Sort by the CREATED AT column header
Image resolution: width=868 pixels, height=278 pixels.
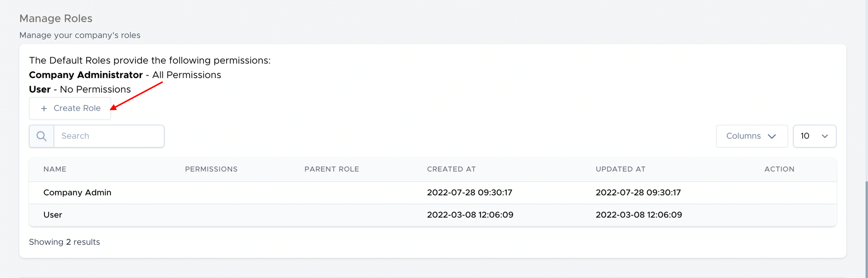(x=451, y=169)
